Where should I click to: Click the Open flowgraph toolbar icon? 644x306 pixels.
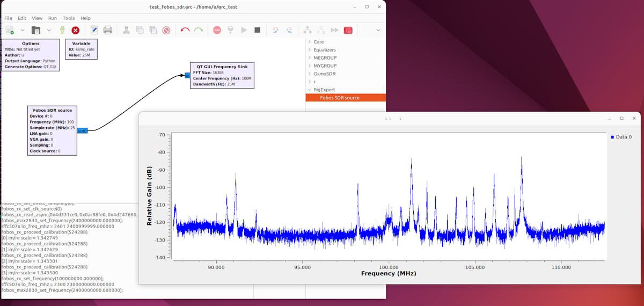(x=36, y=30)
